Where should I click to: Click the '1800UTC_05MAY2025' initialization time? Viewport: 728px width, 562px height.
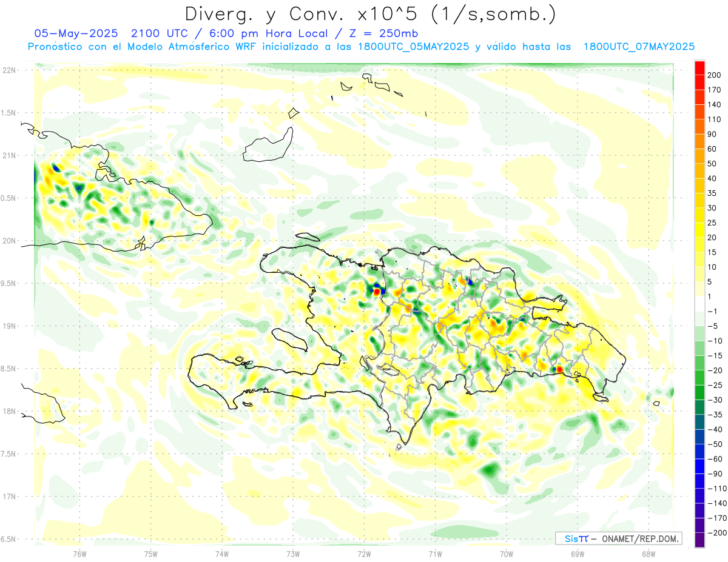(x=414, y=47)
